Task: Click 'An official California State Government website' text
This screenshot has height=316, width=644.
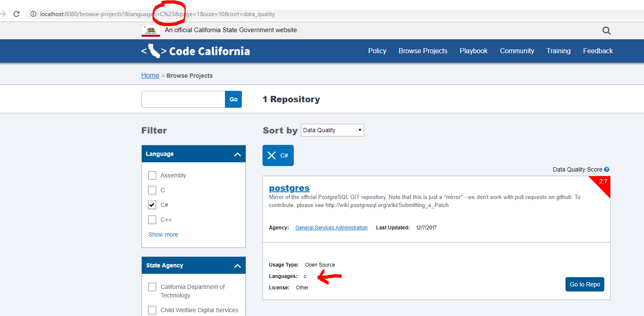Action: (232, 30)
